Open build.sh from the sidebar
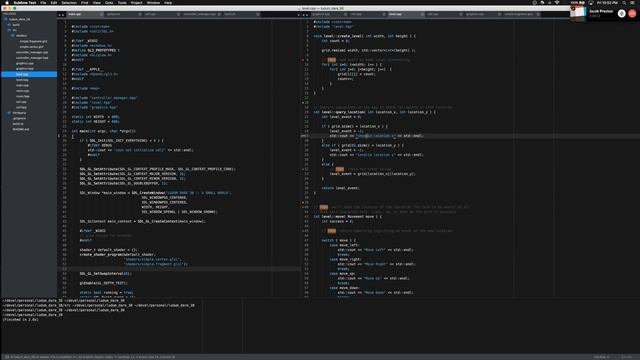Screen dimensions: 640x360 click(18, 124)
